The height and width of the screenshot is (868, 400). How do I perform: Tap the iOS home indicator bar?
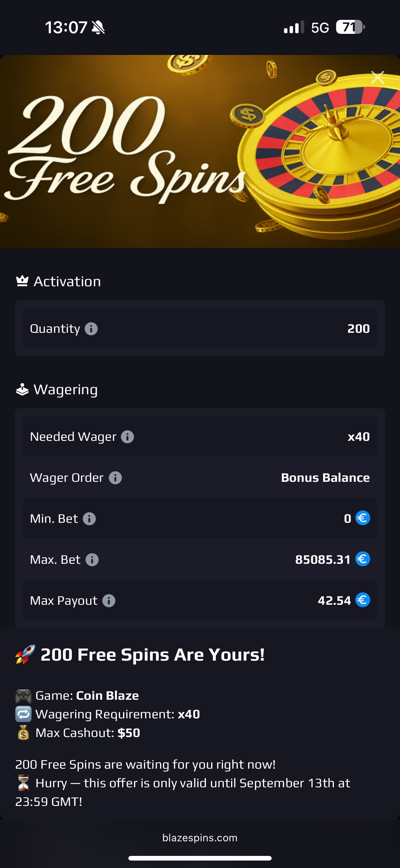coord(200,858)
